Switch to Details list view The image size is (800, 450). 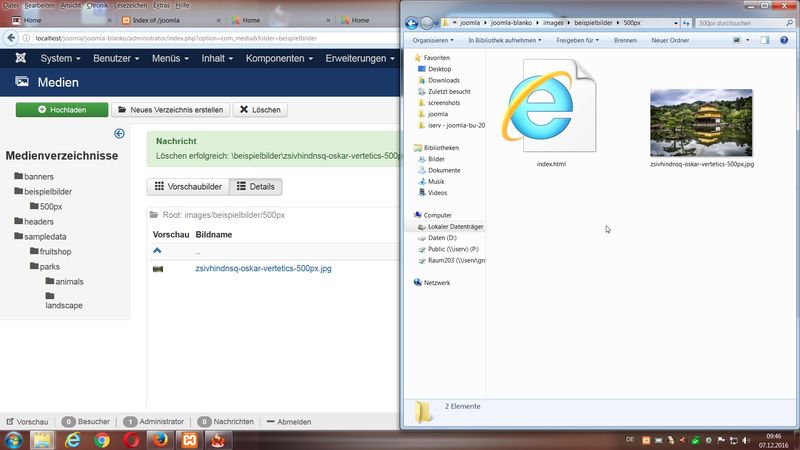256,187
